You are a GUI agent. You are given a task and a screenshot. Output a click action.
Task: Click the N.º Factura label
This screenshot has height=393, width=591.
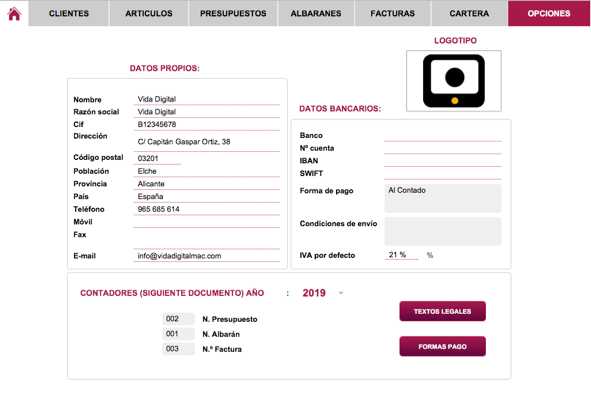point(222,349)
